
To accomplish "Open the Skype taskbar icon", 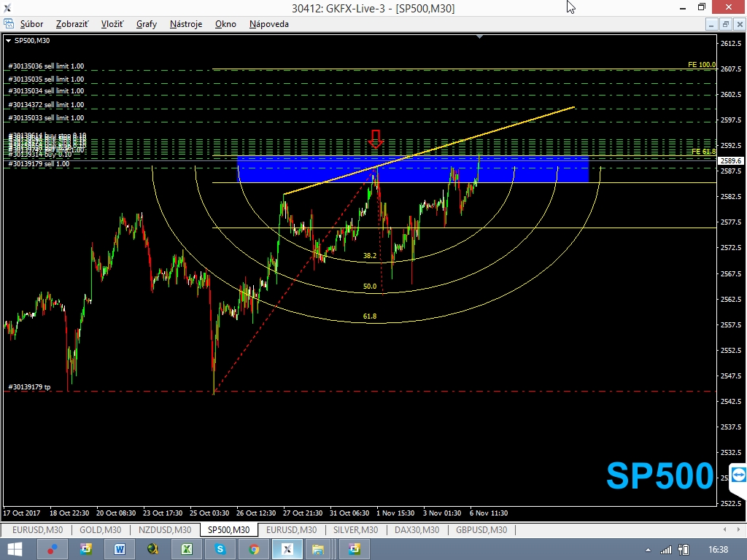I will click(x=220, y=550).
